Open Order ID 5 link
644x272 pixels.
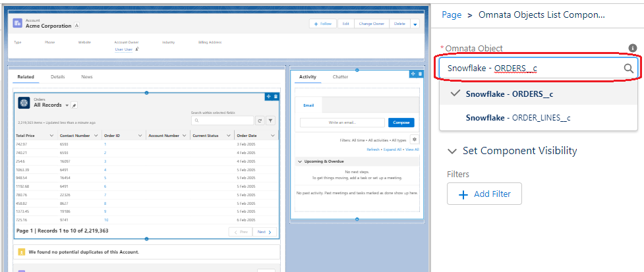click(105, 178)
